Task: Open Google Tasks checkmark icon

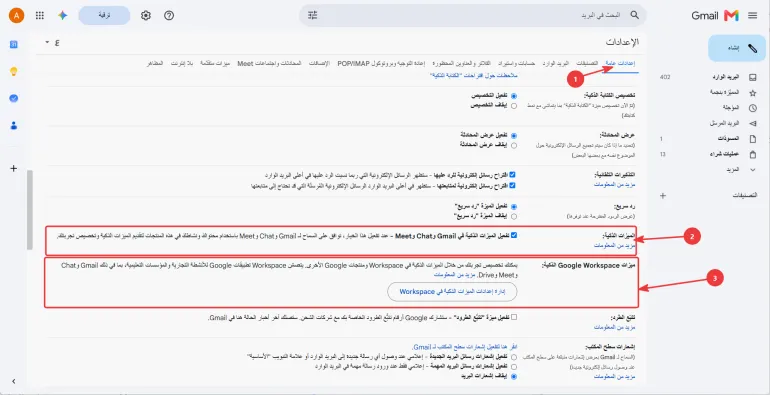Action: pyautogui.click(x=14, y=98)
